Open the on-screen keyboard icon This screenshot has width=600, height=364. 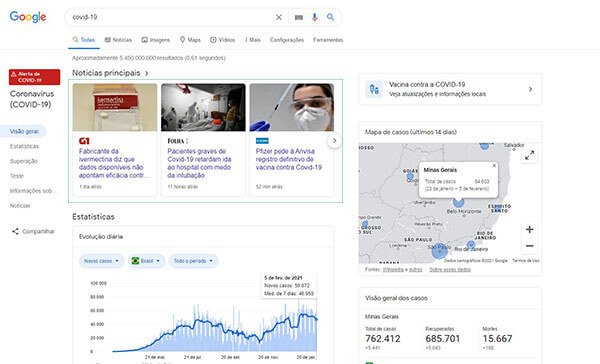(298, 17)
